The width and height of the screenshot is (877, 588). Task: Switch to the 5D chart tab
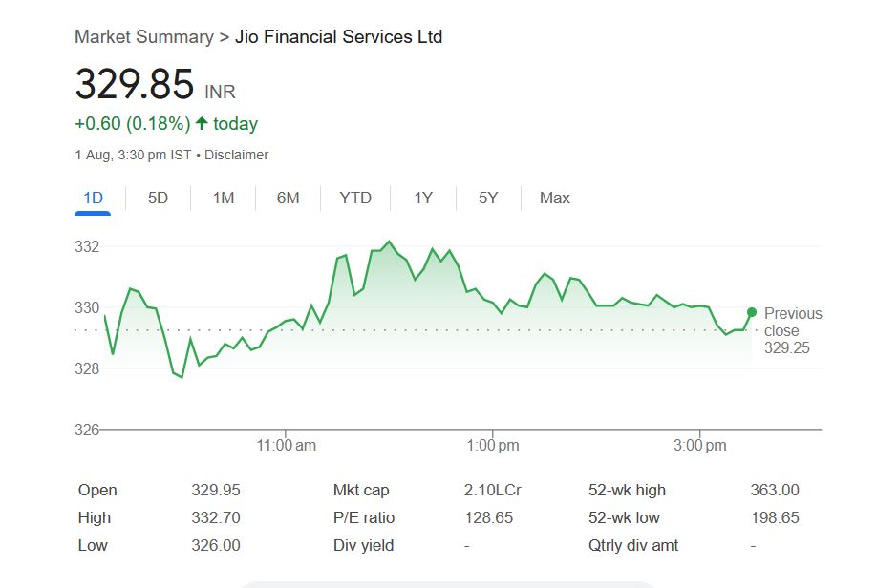158,198
